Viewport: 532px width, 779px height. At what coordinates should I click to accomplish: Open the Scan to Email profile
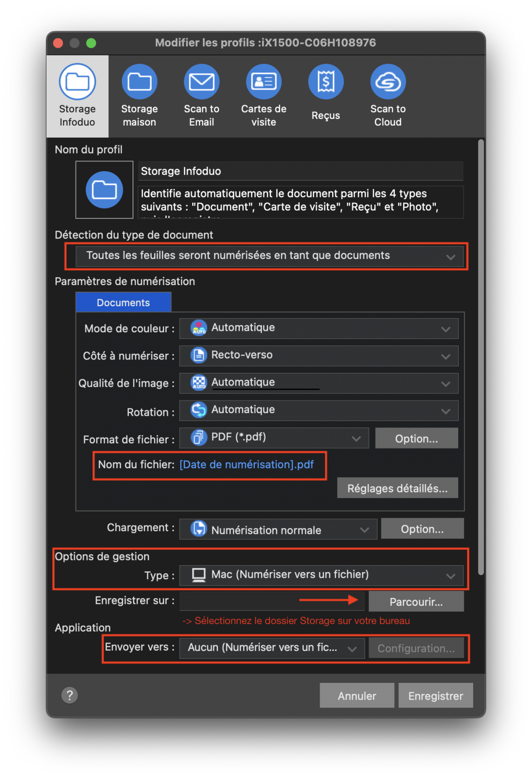pyautogui.click(x=201, y=82)
